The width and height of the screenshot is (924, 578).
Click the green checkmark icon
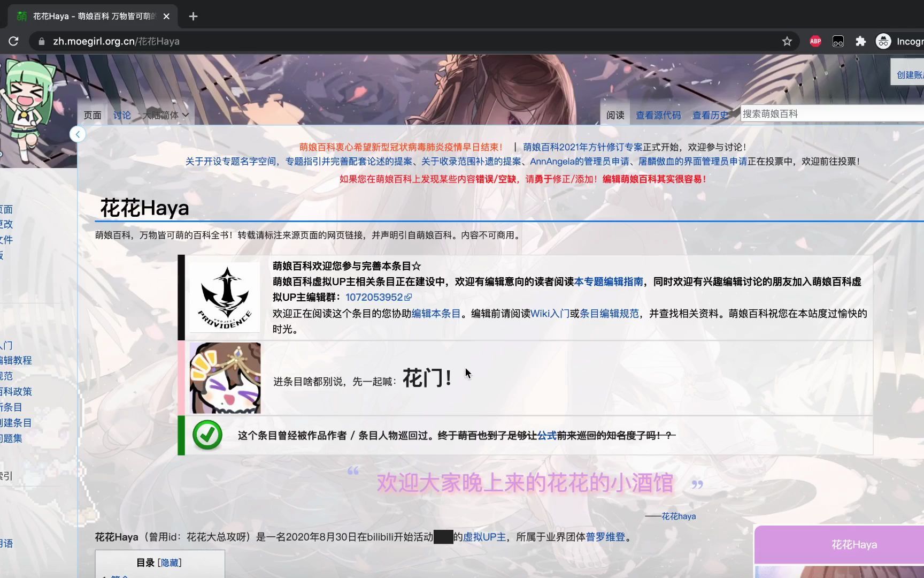207,435
